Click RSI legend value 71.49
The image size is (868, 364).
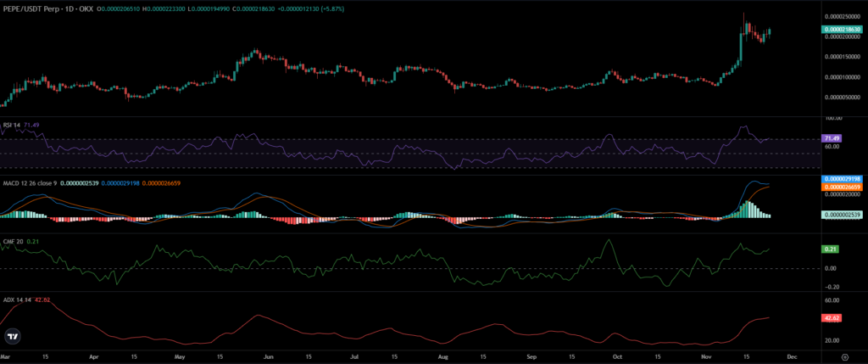tap(31, 126)
